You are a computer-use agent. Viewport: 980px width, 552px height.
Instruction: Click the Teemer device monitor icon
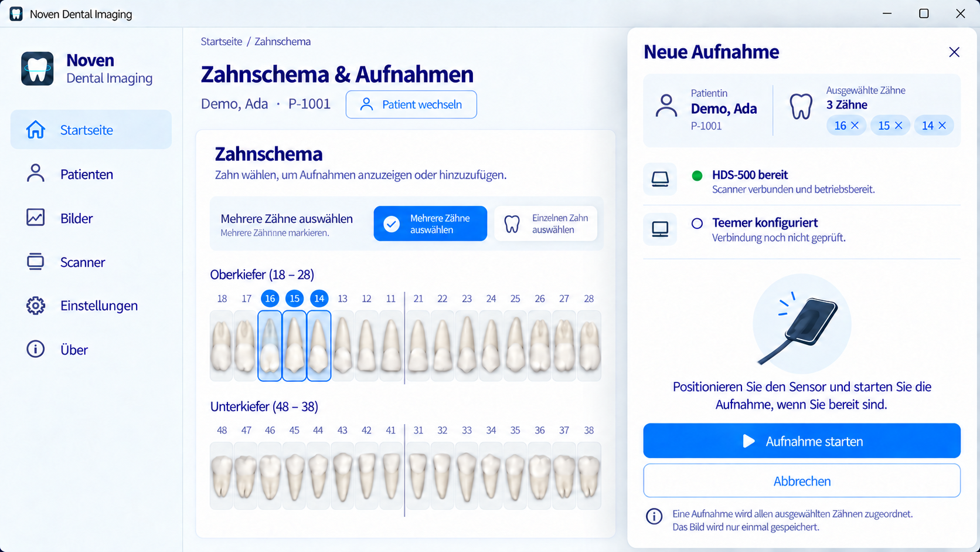pyautogui.click(x=660, y=229)
